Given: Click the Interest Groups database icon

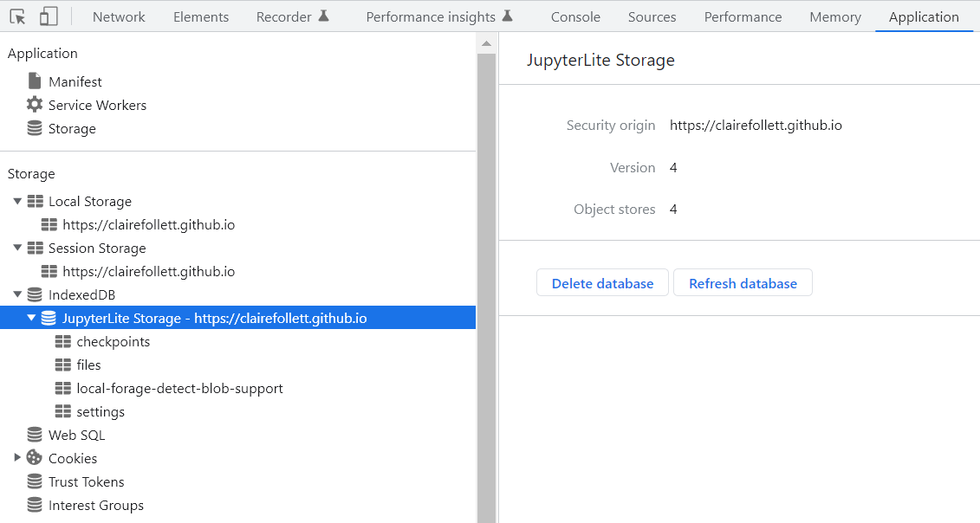Looking at the screenshot, I should click(35, 505).
